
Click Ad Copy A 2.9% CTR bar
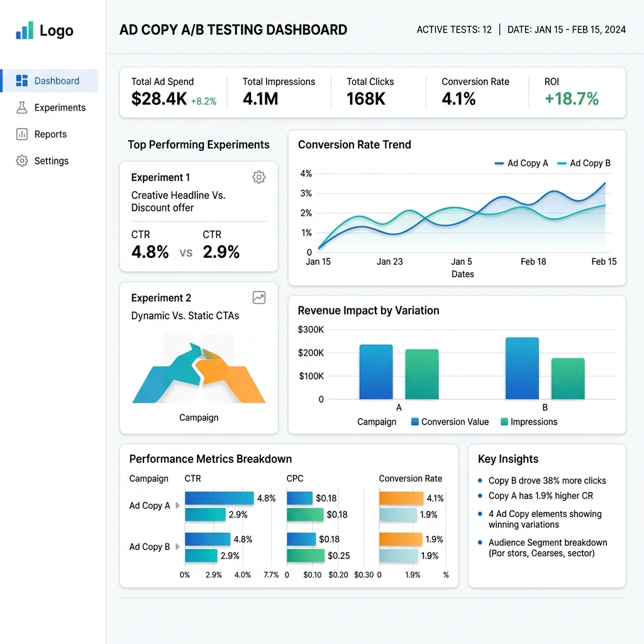point(206,514)
